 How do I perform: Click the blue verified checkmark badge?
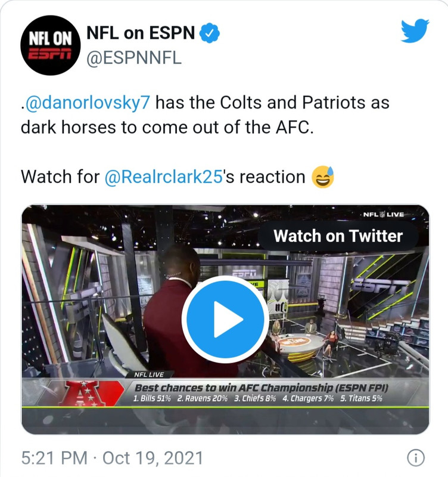[210, 33]
